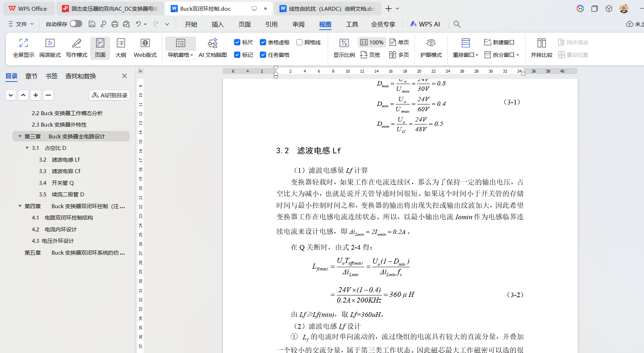
Task: Switch to Outline view
Action: click(x=121, y=48)
